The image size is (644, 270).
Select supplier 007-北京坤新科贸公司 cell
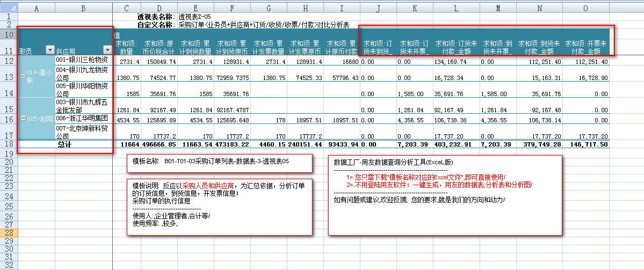83,132
